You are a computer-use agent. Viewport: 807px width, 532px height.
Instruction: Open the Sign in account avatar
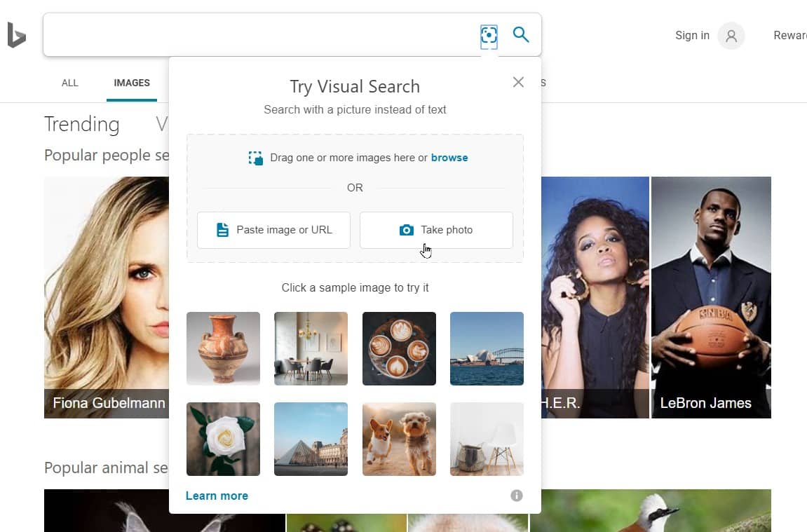(x=731, y=36)
